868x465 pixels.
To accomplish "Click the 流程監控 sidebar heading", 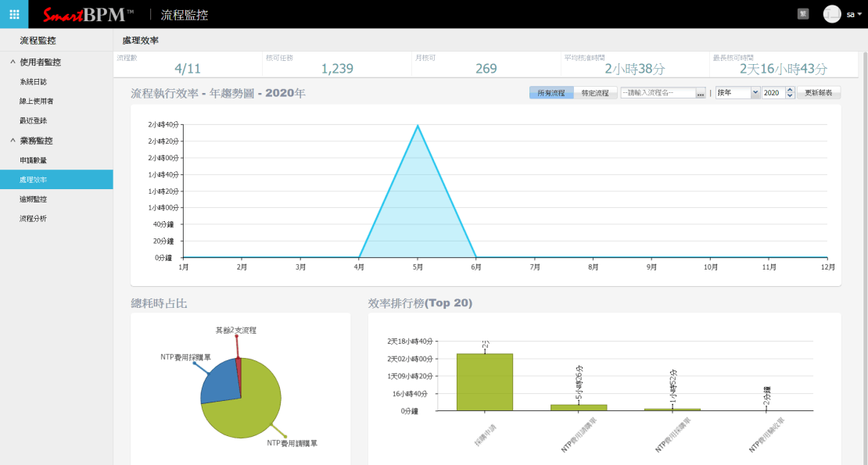I will (38, 41).
